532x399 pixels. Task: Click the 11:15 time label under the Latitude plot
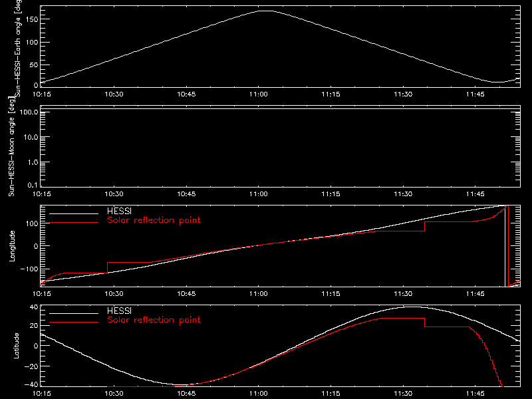331,394
